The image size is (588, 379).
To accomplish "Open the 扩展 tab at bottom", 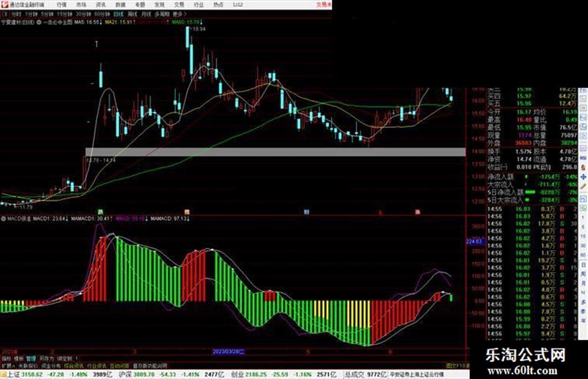I will [x=7, y=365].
